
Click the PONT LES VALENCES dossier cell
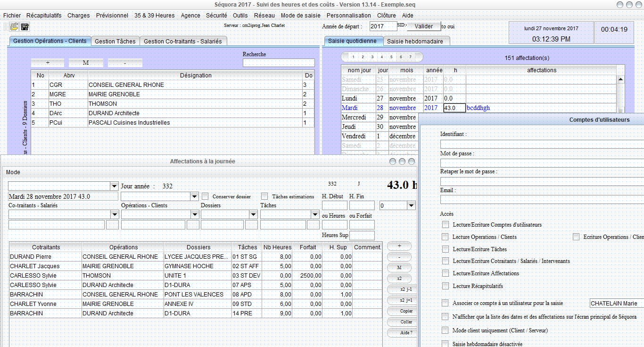click(198, 295)
